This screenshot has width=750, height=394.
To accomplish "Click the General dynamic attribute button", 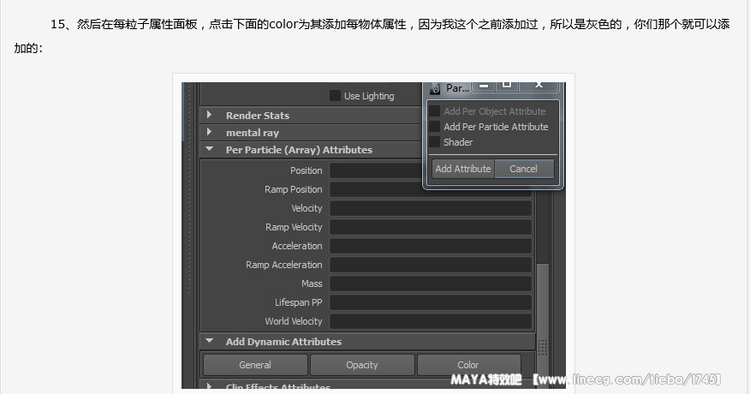I will 255,365.
